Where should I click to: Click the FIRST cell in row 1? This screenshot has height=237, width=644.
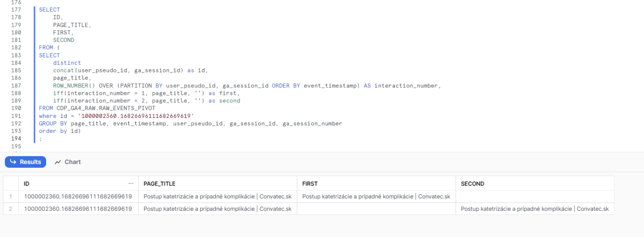376,196
